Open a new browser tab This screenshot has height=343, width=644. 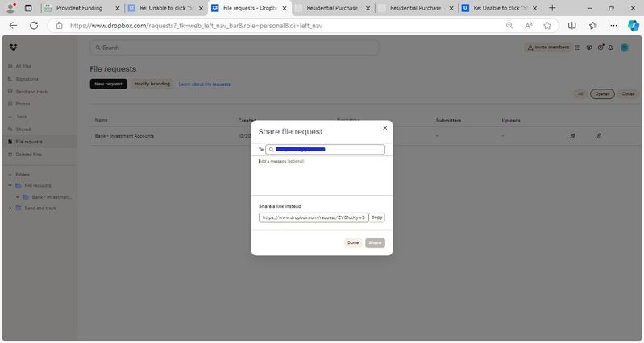552,8
